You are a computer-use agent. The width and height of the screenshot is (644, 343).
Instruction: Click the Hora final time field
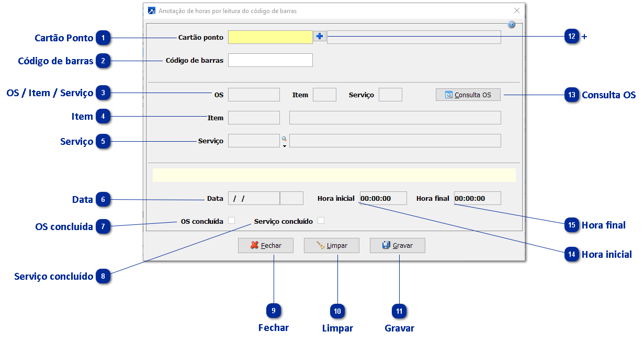pyautogui.click(x=478, y=198)
